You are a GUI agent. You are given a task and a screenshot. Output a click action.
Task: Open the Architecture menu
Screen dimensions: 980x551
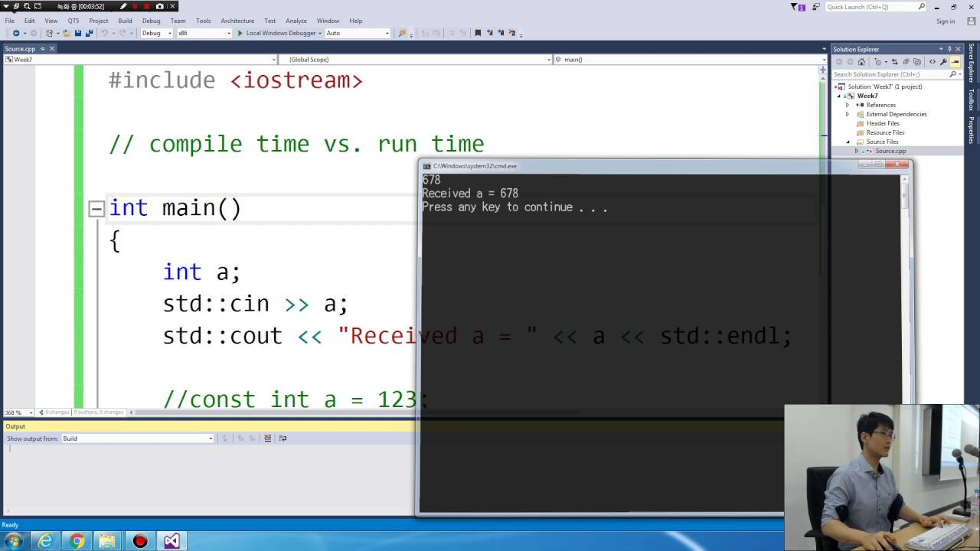tap(237, 21)
